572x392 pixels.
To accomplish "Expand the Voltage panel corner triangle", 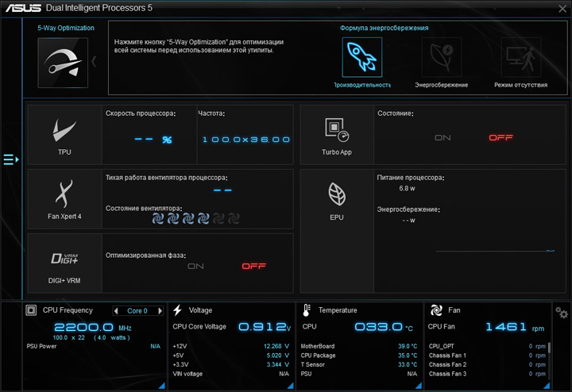I will (x=291, y=386).
